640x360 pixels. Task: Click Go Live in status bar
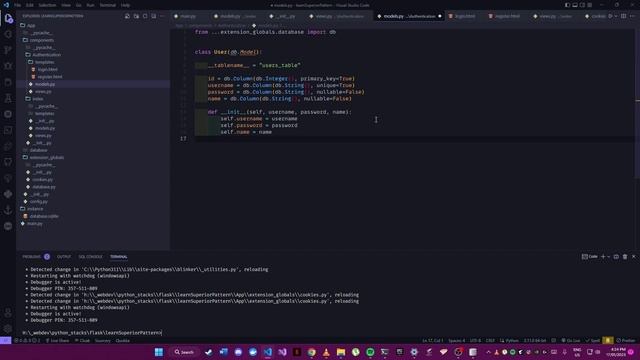pyautogui.click(x=571, y=340)
